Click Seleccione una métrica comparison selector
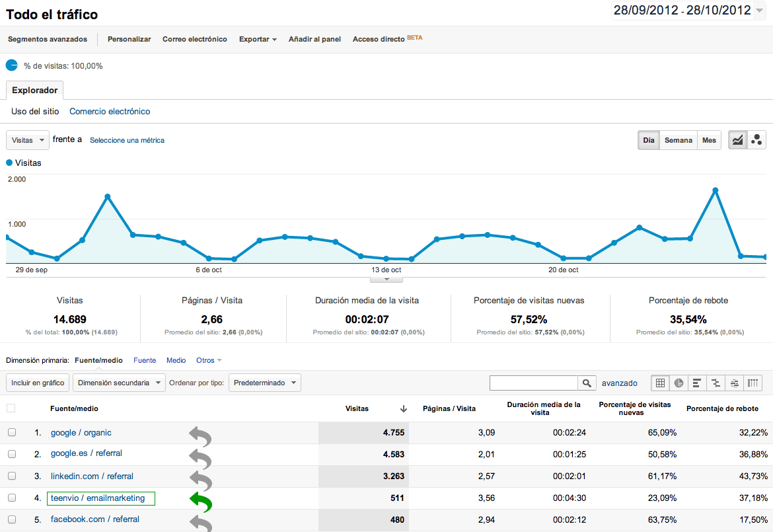This screenshot has width=773, height=532. [128, 141]
